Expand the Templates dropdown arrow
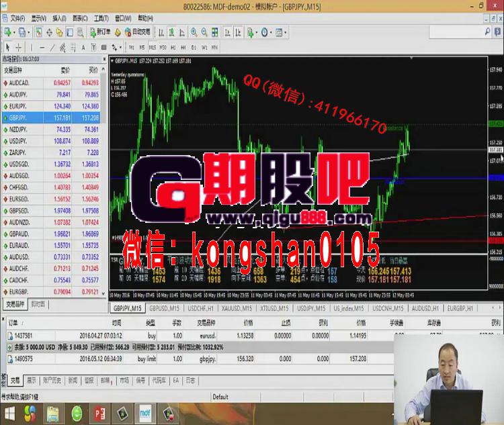 (x=286, y=32)
